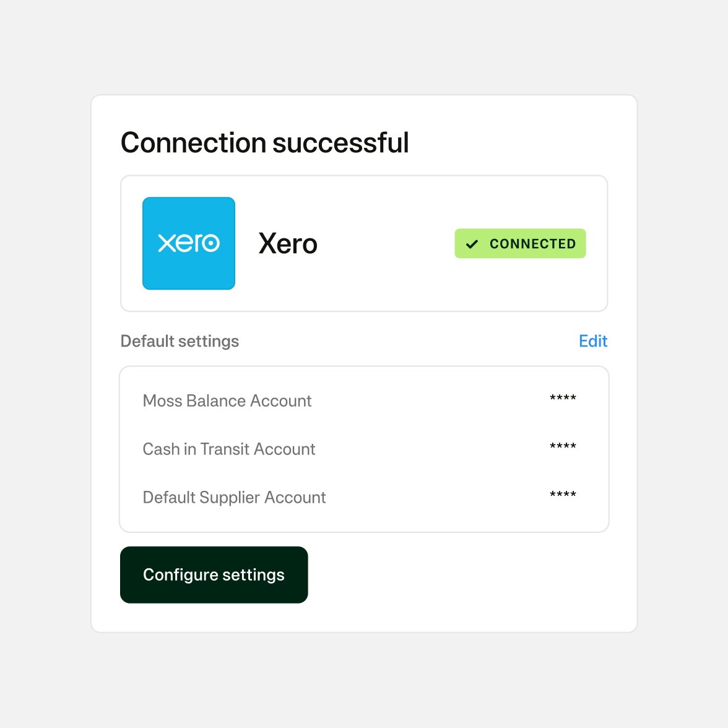Click the Default settings section label
The height and width of the screenshot is (728, 728).
(180, 341)
